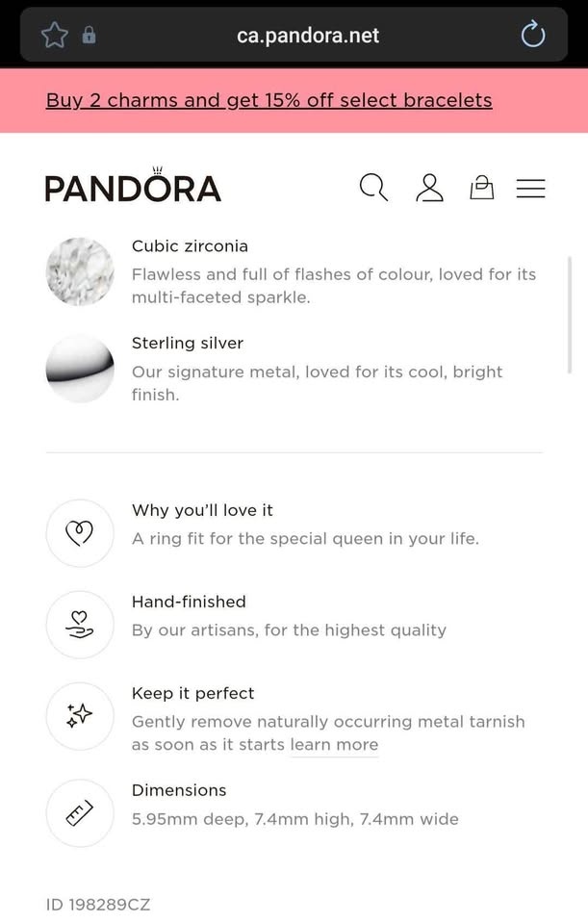Image resolution: width=588 pixels, height=924 pixels.
Task: Select the Sterling silver material thumbnail
Action: click(80, 369)
